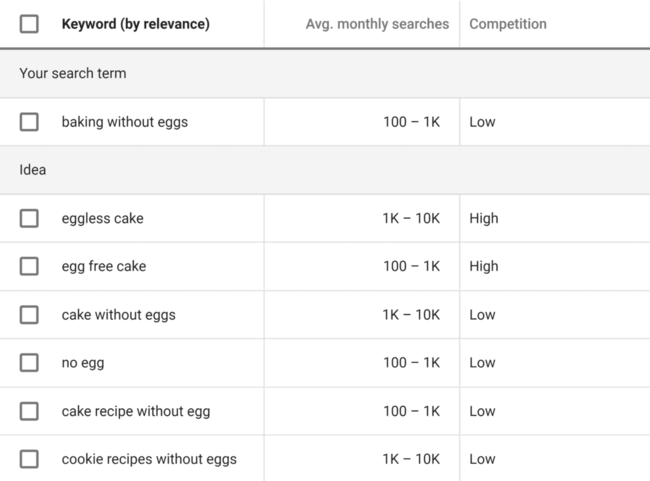Tick checkbox for baking without eggs
This screenshot has height=481, width=650.
[29, 122]
